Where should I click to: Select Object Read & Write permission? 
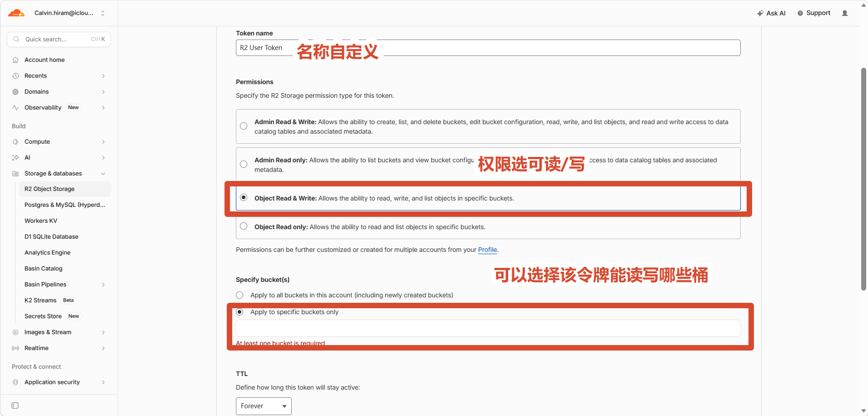click(244, 197)
